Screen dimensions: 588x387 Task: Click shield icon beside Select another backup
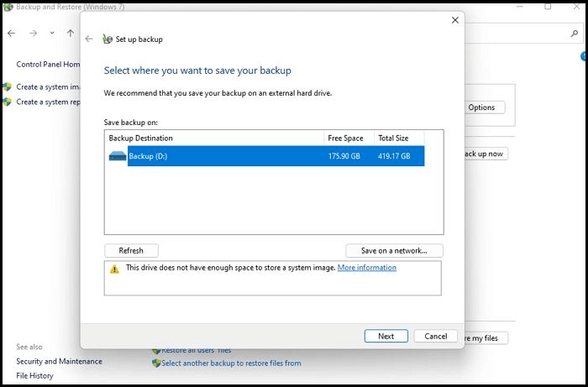(156, 363)
